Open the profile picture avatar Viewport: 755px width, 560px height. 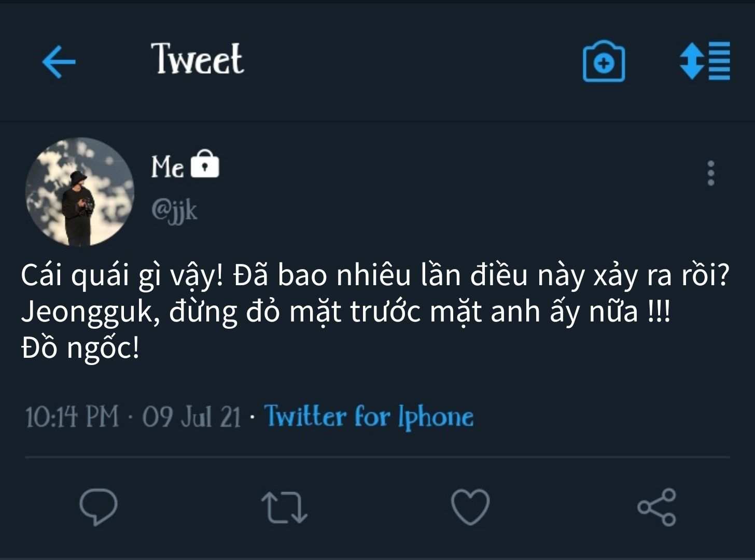point(80,191)
